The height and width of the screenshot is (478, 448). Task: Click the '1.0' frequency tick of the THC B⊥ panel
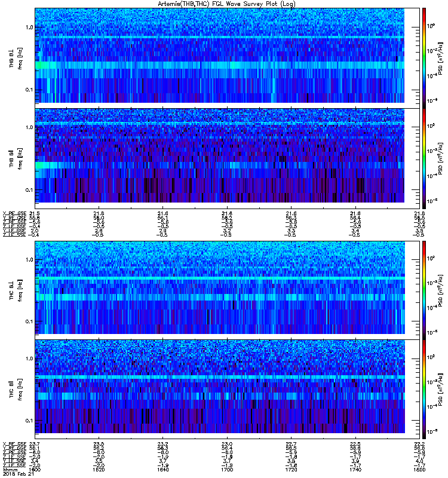click(x=29, y=260)
